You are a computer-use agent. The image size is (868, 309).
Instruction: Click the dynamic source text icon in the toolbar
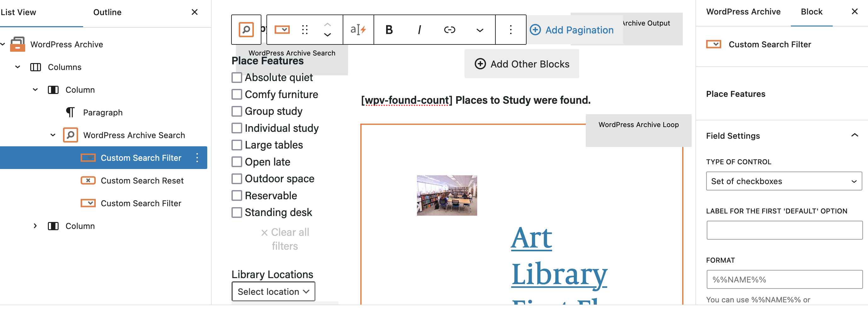click(358, 30)
